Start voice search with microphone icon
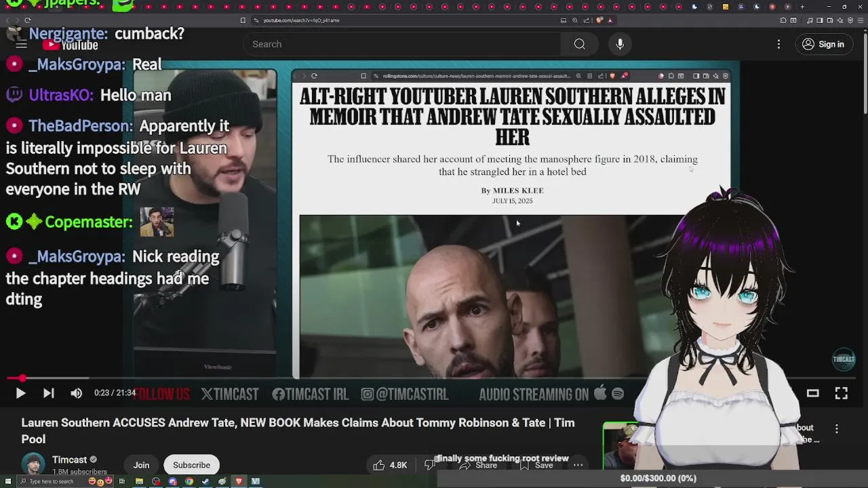Viewport: 868px width, 488px height. point(620,44)
